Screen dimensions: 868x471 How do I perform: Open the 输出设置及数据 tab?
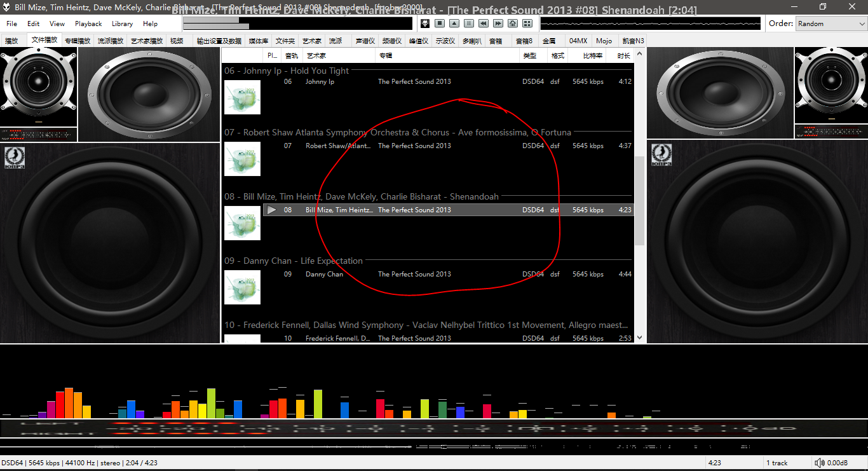219,41
